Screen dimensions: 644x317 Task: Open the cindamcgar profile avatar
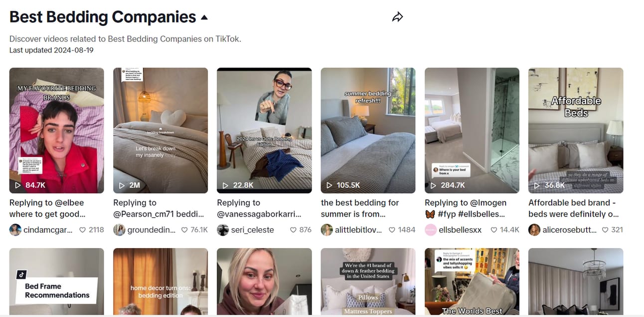(15, 230)
